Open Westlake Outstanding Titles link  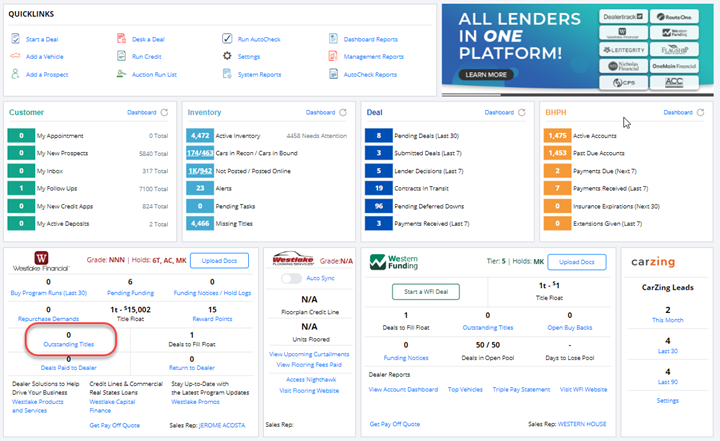68,344
